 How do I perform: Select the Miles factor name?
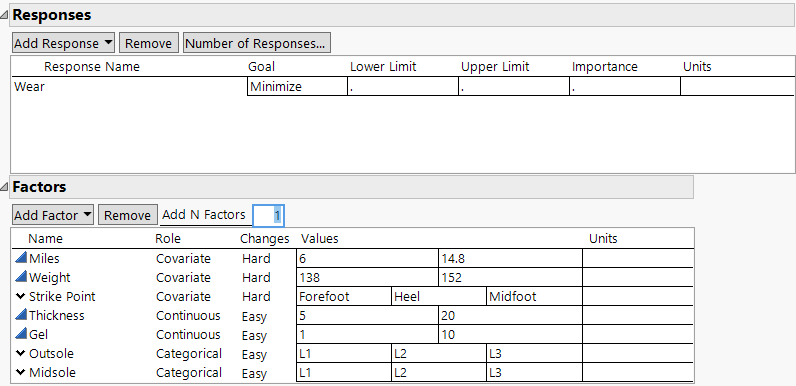[x=44, y=259]
